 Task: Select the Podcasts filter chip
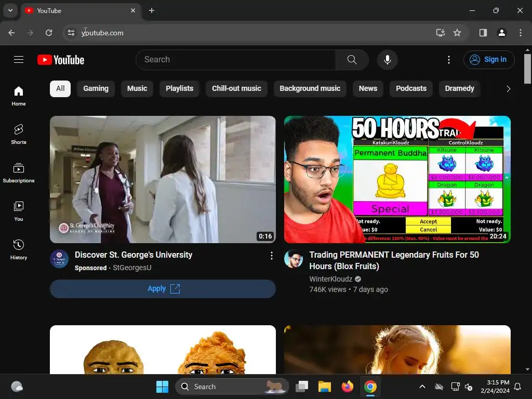411,88
